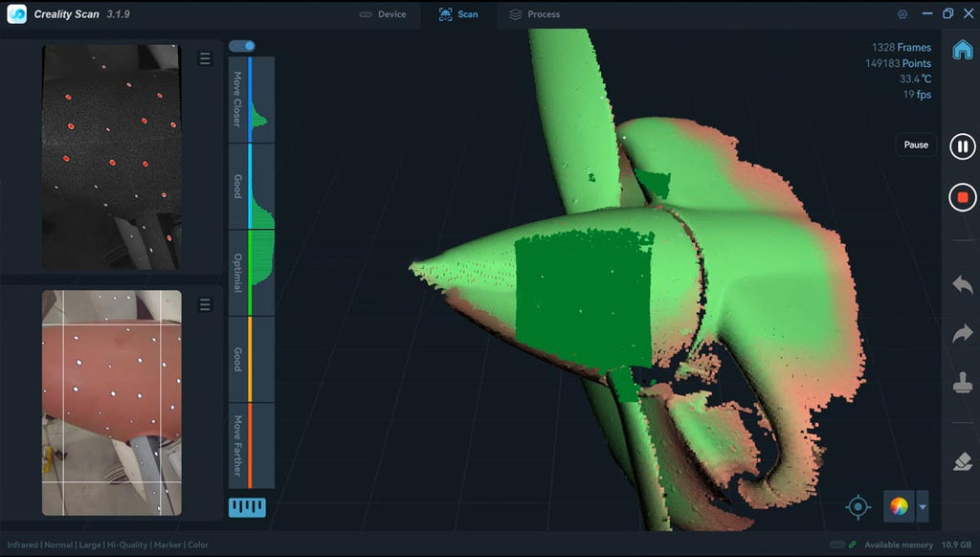Select the eraser tool icon
Viewport: 980px width, 557px height.
(x=962, y=461)
